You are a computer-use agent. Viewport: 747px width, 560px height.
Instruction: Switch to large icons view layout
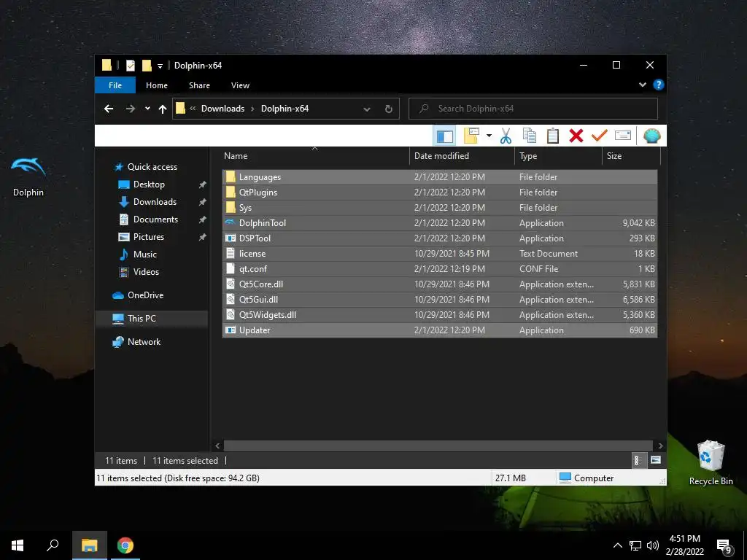(656, 460)
